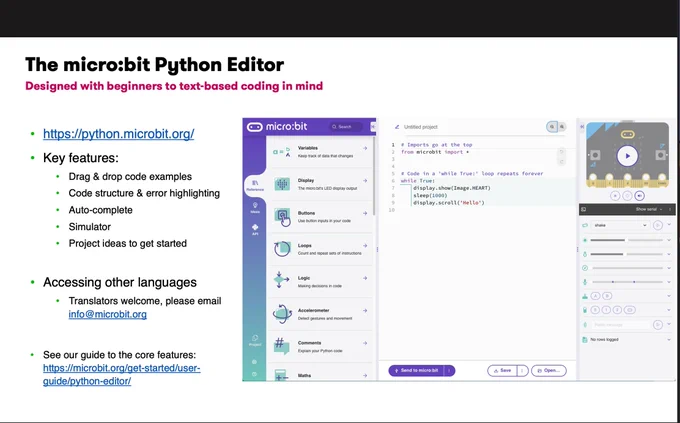This screenshot has width=680, height=423.
Task: Open the python.microbit.org link
Action: click(x=118, y=134)
